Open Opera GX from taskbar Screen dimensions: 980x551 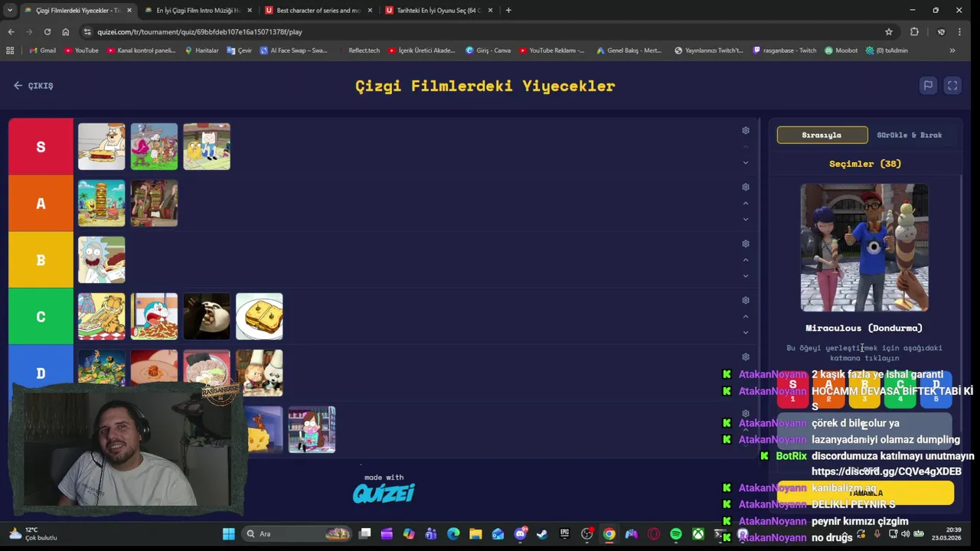click(654, 534)
